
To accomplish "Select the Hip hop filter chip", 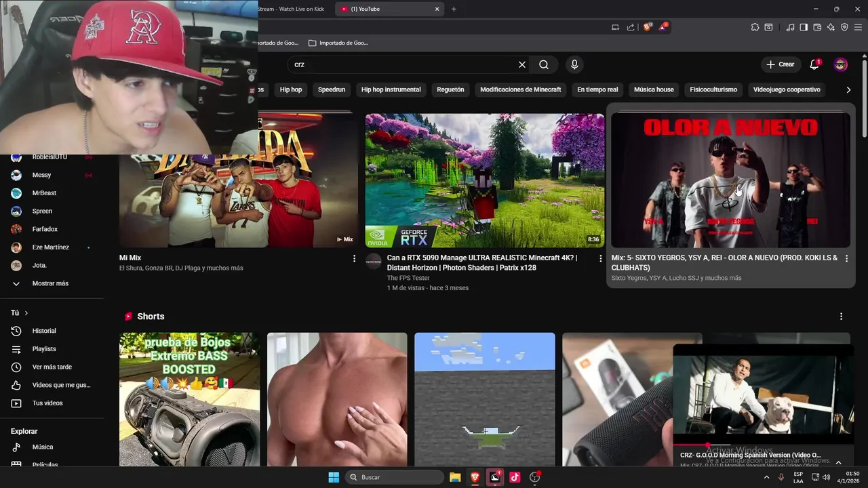I will 291,89.
